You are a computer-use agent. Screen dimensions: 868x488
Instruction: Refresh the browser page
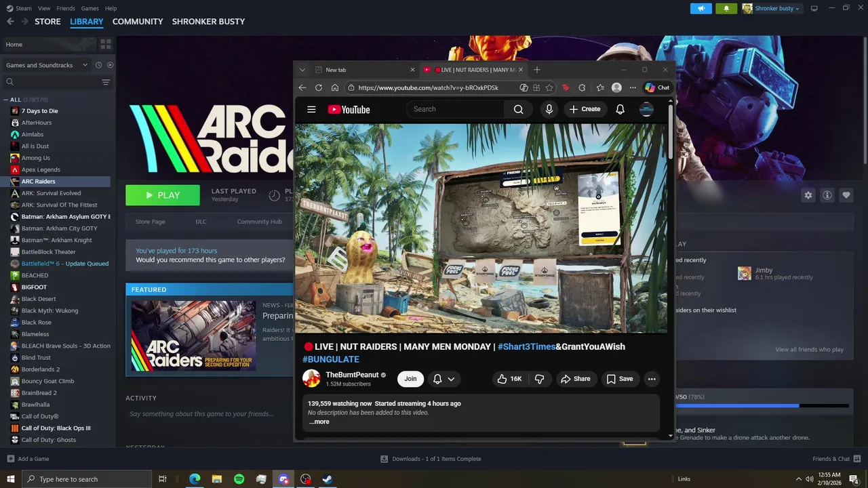pos(319,87)
